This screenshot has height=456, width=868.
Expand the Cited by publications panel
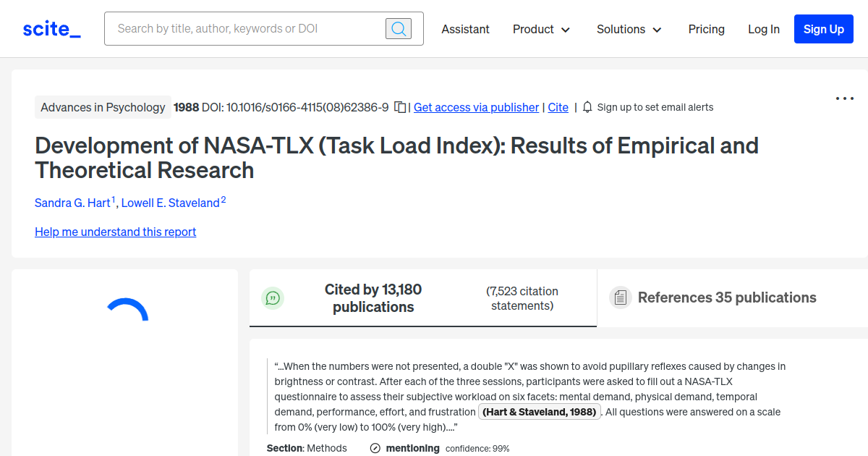[x=373, y=297]
